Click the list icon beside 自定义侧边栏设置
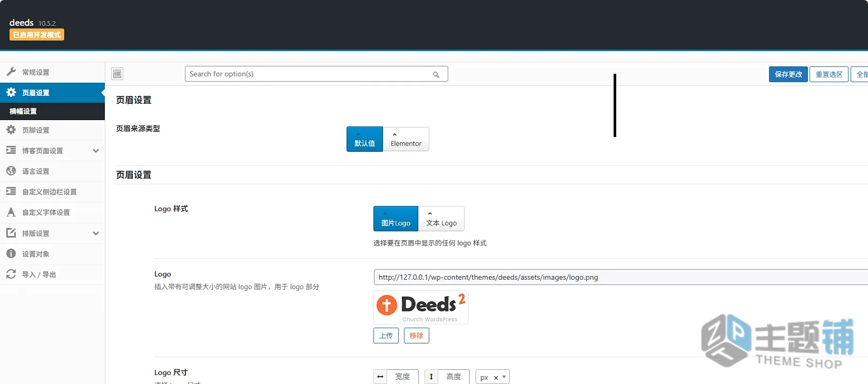This screenshot has height=384, width=868. [11, 191]
